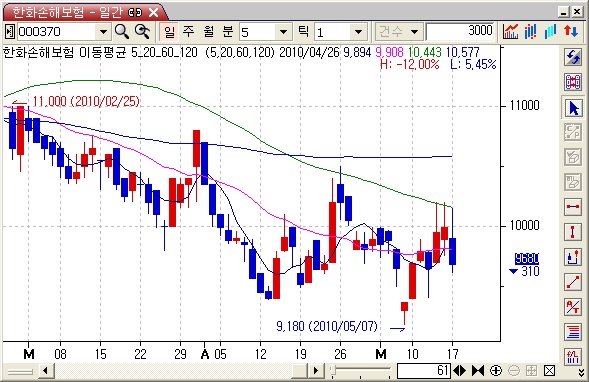Toggle the 일 (daily) period button

pos(169,32)
